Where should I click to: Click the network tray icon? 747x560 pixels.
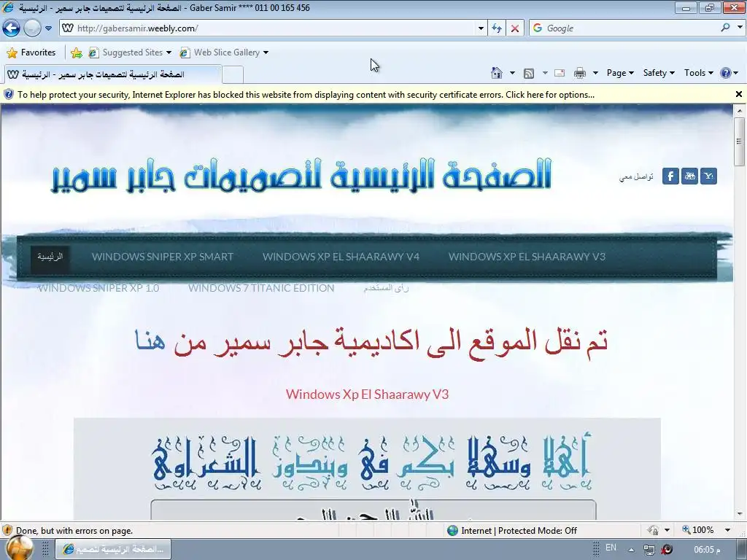[x=649, y=550]
